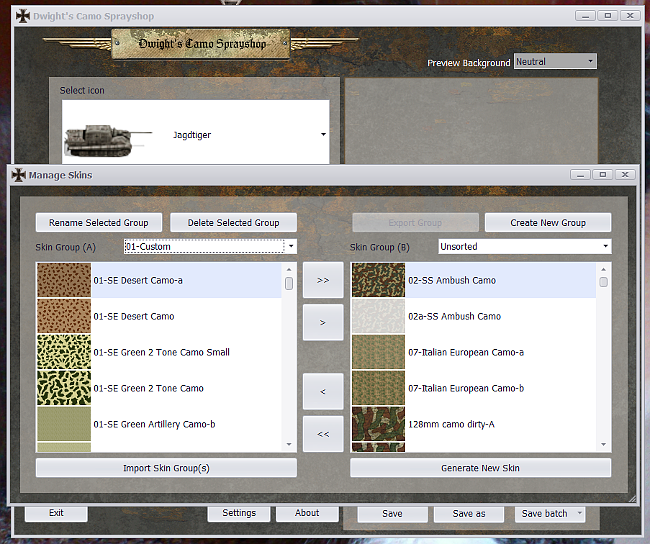Click the move-all-left (<<) transfer button

tap(323, 434)
